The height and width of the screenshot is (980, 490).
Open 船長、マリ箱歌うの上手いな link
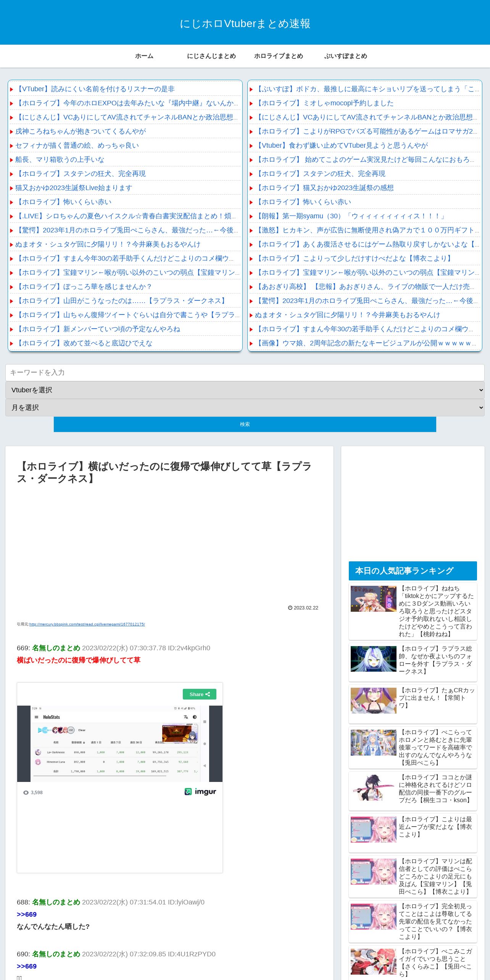60,160
